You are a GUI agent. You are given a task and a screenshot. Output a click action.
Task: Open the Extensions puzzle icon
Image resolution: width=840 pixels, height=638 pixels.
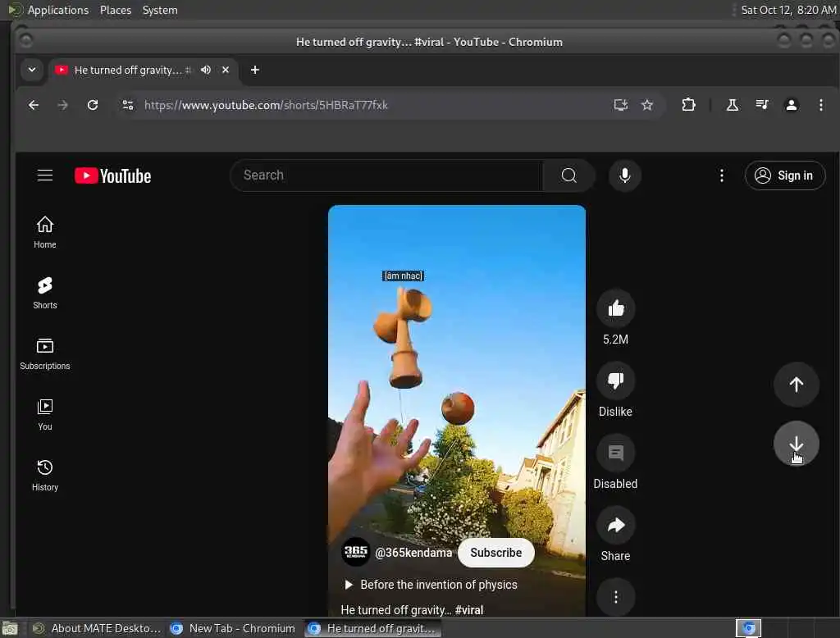point(688,105)
